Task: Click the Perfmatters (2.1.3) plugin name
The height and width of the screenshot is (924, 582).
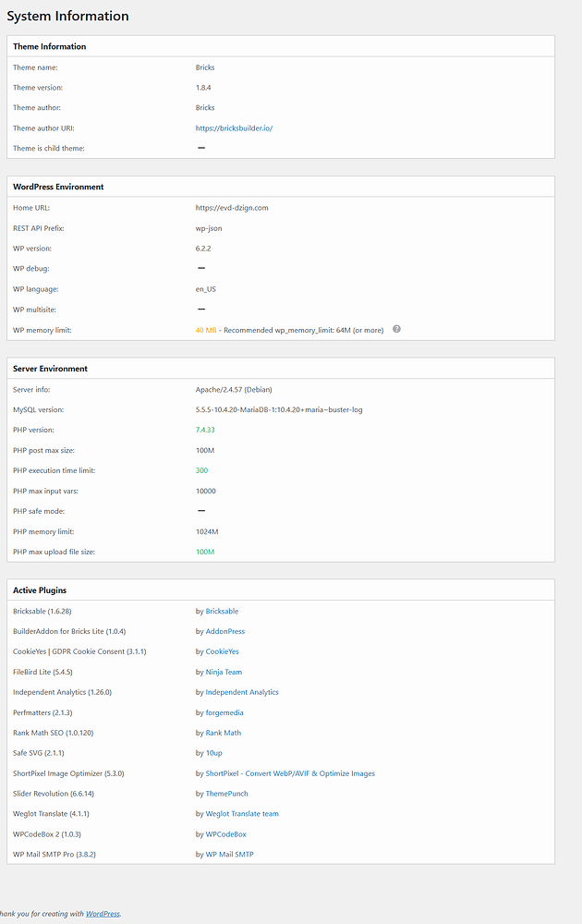Action: pyautogui.click(x=42, y=712)
